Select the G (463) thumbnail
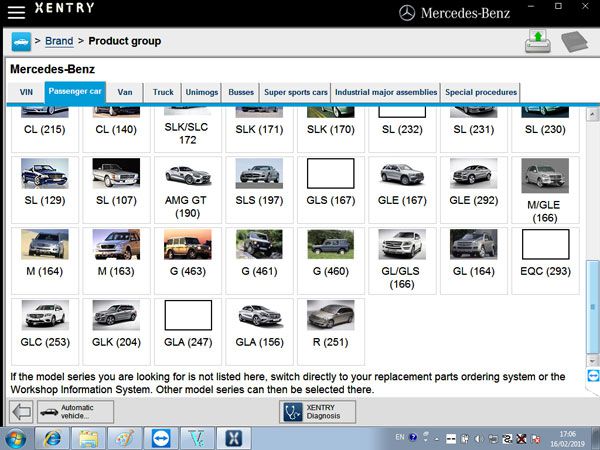This screenshot has width=600, height=450. (188, 244)
